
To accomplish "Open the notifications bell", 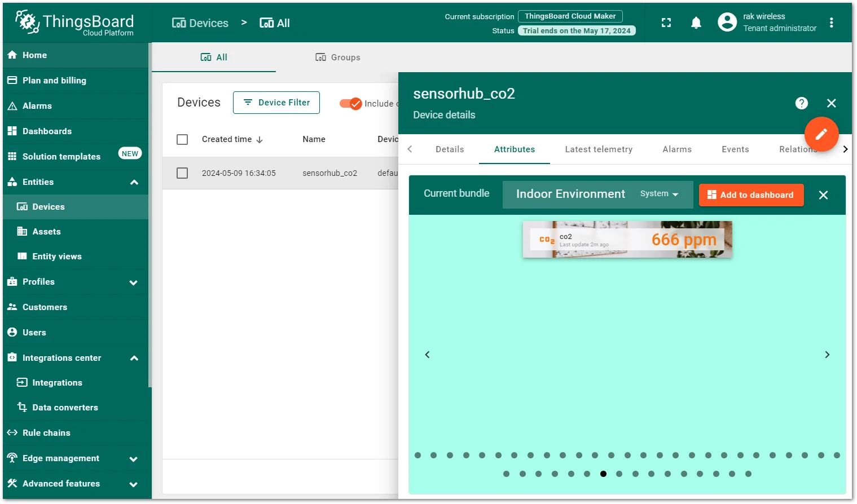I will point(696,23).
